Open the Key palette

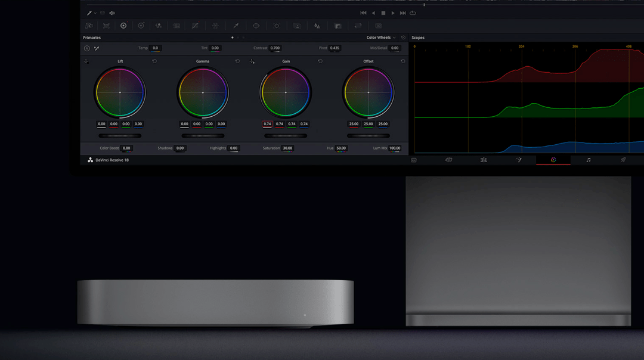pos(338,26)
